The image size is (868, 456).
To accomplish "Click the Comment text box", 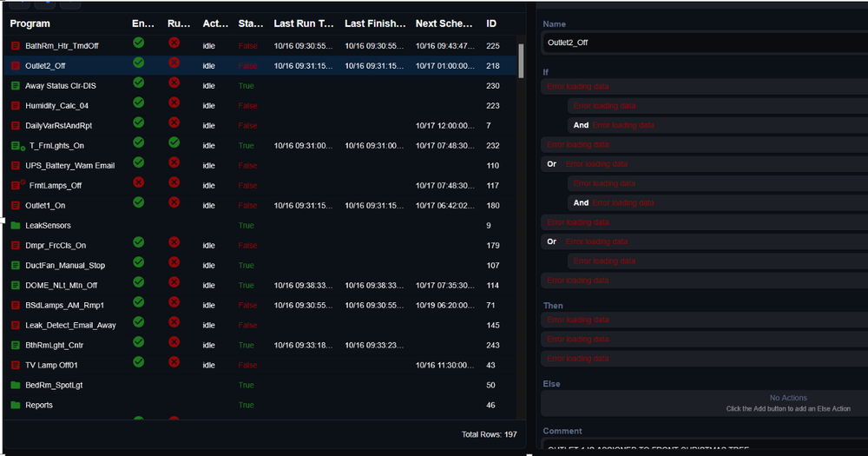I will 704,444.
